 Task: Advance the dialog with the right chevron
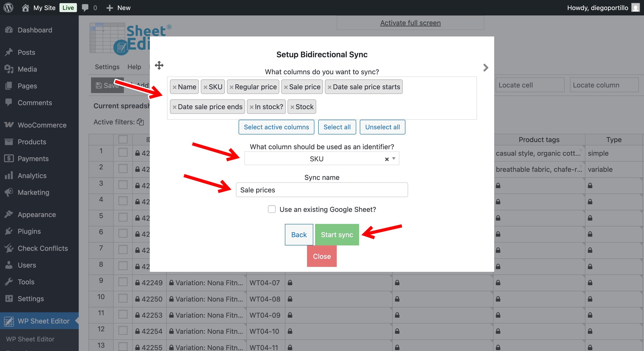(x=485, y=67)
